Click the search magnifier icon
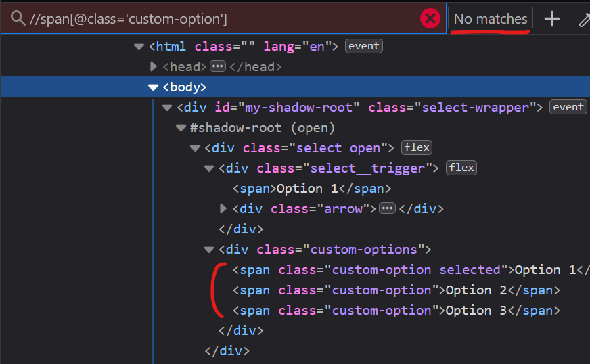This screenshot has width=590, height=364. coord(19,19)
